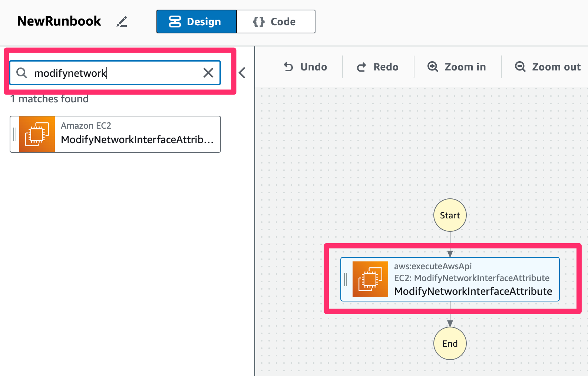Click Zoom out on the canvas toolbar

(x=548, y=67)
